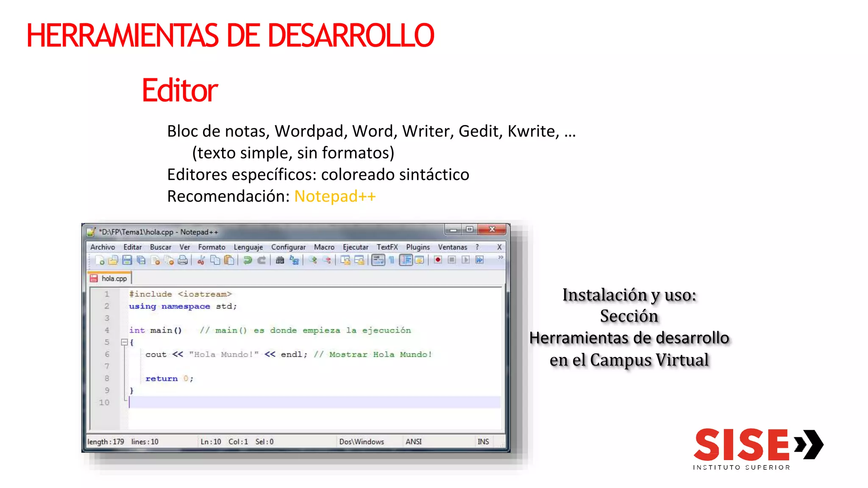Open the Formato menu

pyautogui.click(x=212, y=247)
